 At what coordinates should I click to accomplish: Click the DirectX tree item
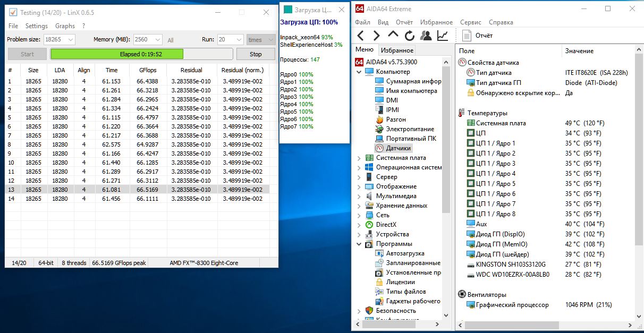[x=380, y=225]
